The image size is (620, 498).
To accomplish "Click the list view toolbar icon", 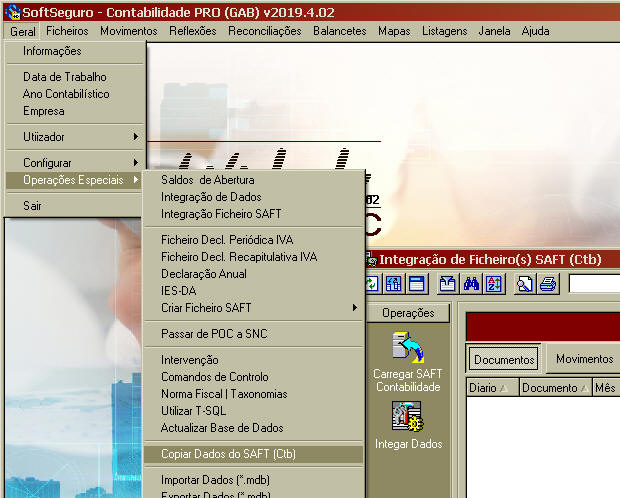I will coord(416,284).
